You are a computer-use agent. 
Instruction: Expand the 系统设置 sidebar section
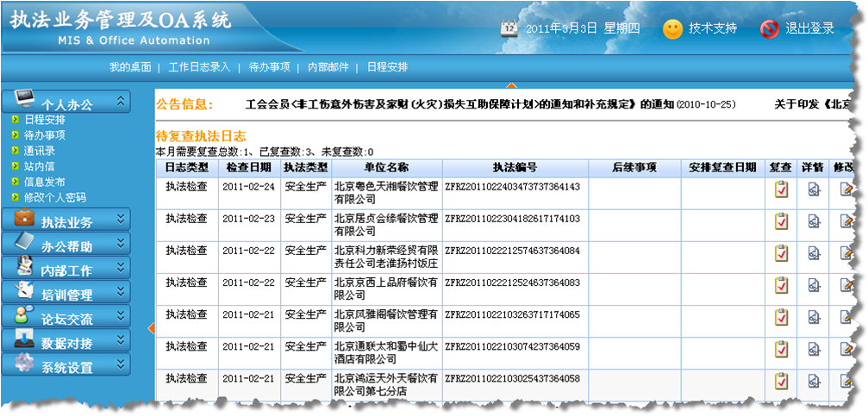121,366
